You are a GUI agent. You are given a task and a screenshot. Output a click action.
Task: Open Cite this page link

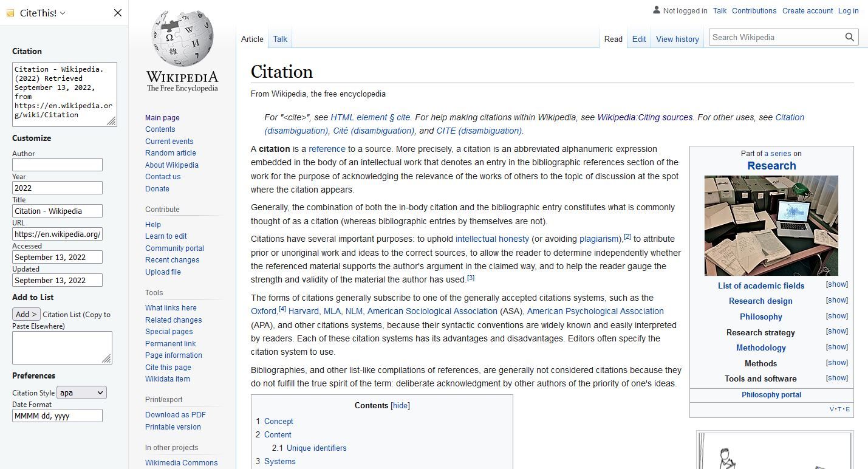tap(168, 367)
